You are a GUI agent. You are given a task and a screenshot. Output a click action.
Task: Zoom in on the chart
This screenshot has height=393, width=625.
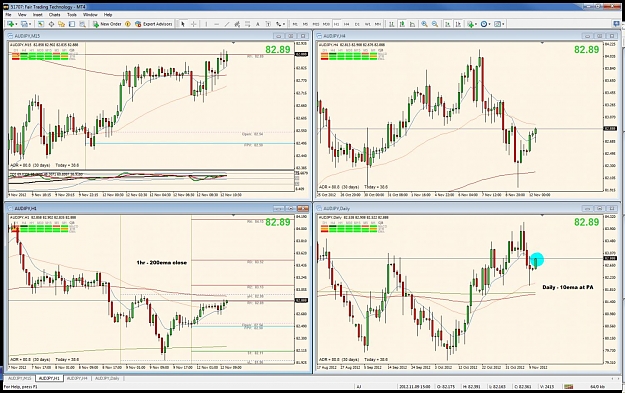(425, 24)
